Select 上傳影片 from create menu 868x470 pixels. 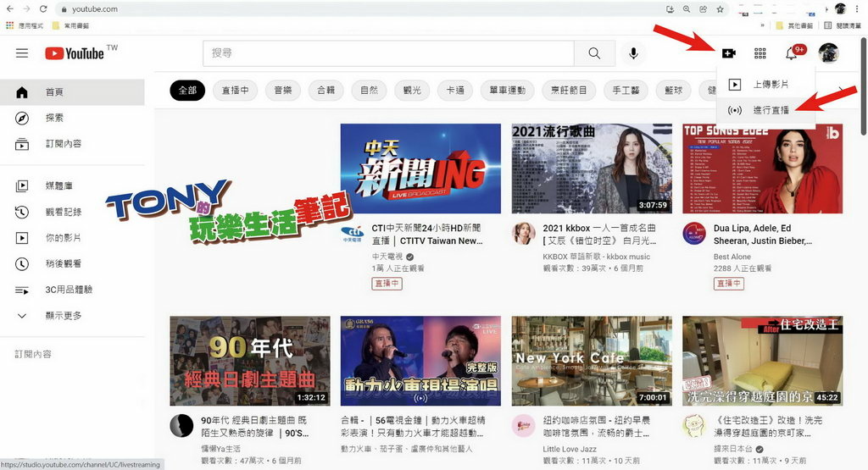pyautogui.click(x=765, y=84)
